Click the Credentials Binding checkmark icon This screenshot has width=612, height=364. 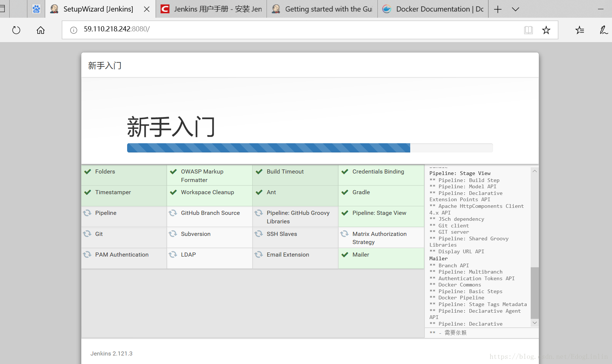(345, 172)
